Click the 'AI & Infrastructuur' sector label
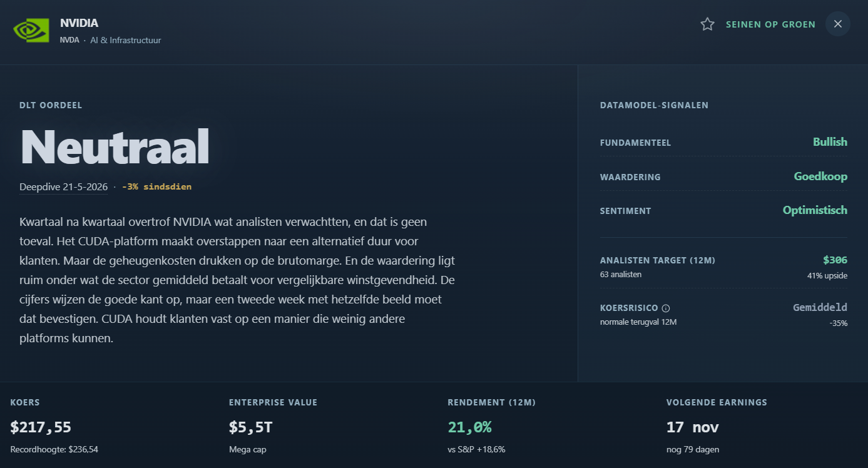This screenshot has height=468, width=868. [x=126, y=40]
